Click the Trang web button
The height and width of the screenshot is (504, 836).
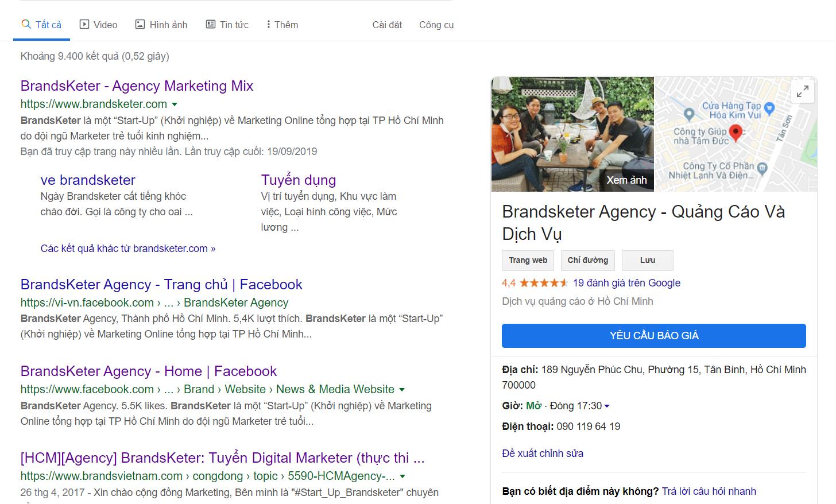pos(528,261)
